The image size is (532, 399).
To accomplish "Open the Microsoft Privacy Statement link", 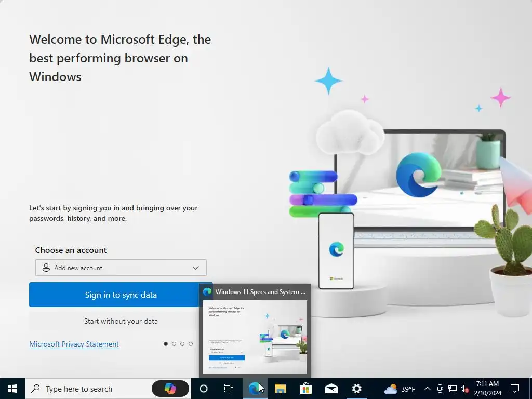I will click(74, 344).
